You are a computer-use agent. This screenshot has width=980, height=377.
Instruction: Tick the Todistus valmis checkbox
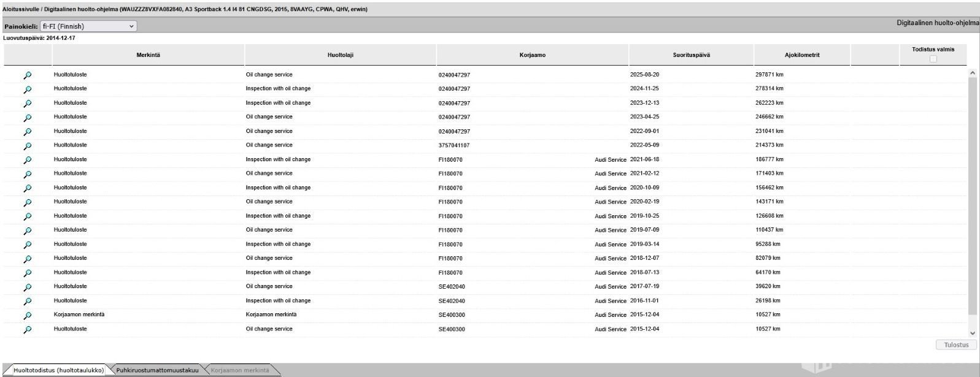(x=933, y=59)
